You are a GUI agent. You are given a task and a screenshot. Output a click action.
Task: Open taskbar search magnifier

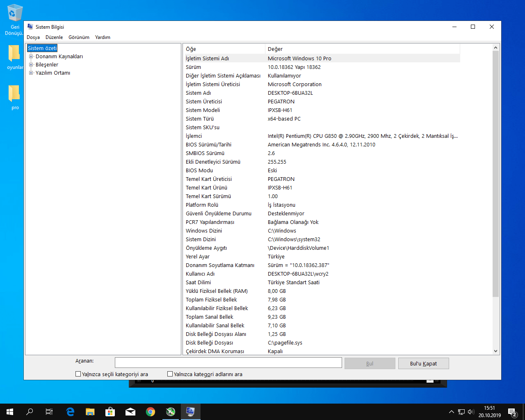(30, 412)
